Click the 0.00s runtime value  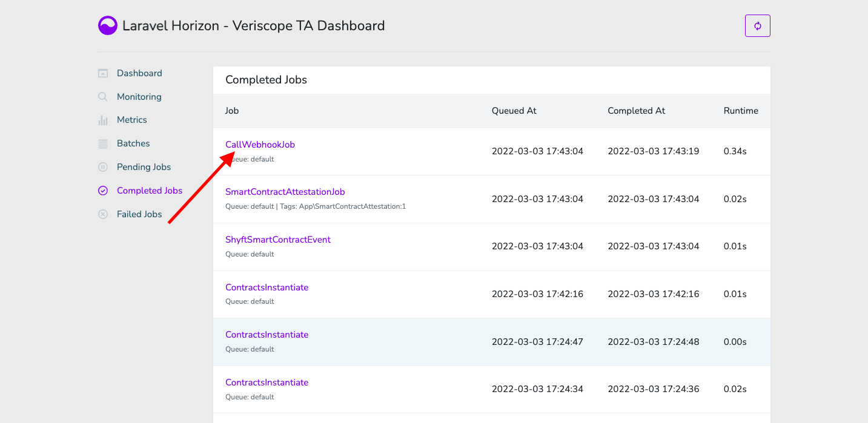(735, 342)
